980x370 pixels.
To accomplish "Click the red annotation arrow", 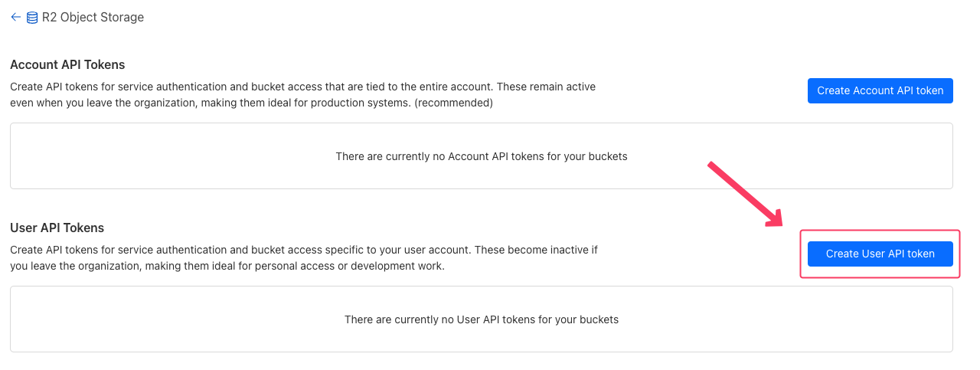I will (x=743, y=194).
